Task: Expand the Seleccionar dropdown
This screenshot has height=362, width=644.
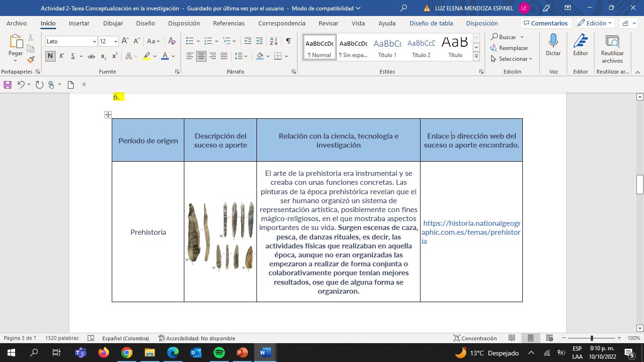Action: (x=512, y=59)
